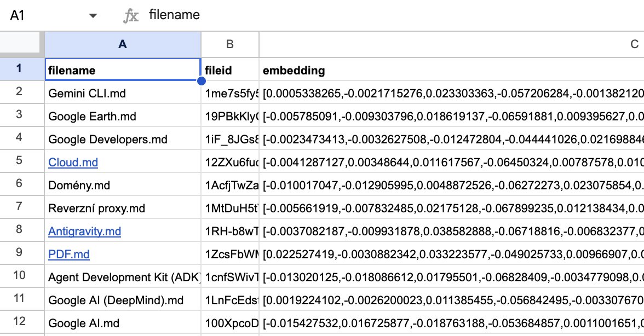Select the 'Google Developers.md' cell
644x336 pixels.
123,138
